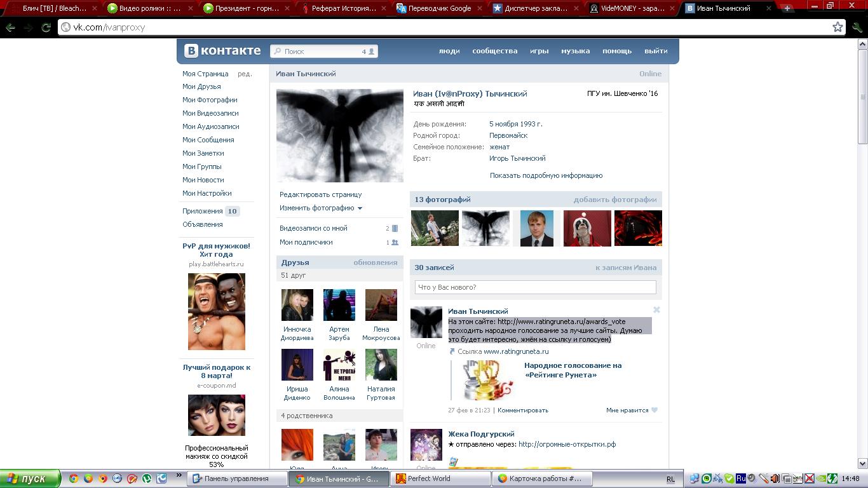Open the ratingruneta.ru awards_vote URL in the post

coord(562,322)
